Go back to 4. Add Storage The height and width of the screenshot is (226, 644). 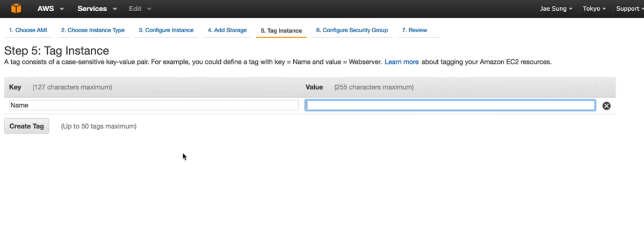tap(227, 31)
